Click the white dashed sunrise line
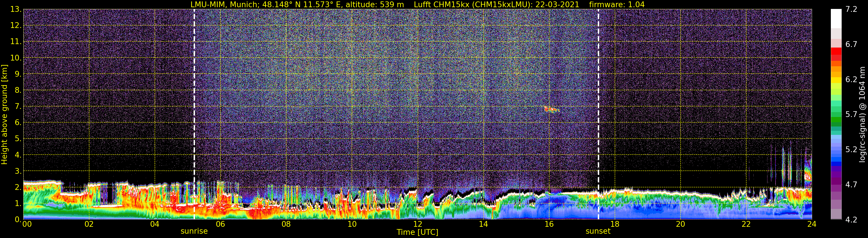Image resolution: width=868 pixels, height=238 pixels. pos(194,114)
